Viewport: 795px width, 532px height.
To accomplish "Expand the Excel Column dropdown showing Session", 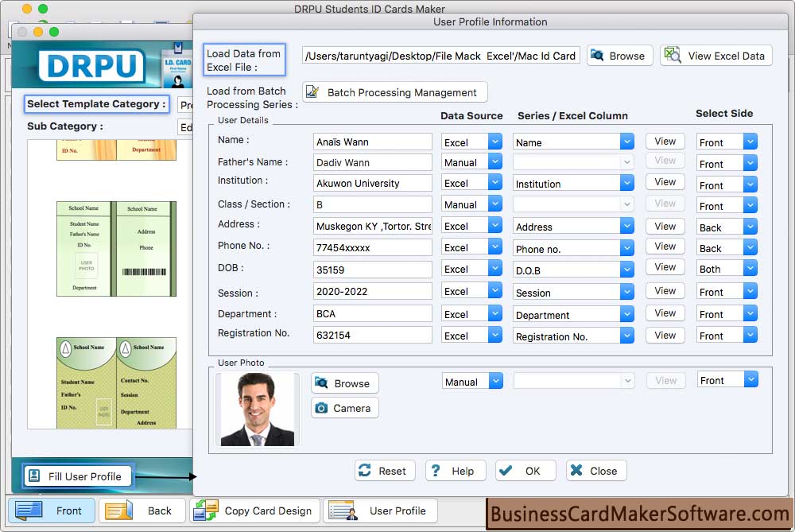I will coord(626,292).
